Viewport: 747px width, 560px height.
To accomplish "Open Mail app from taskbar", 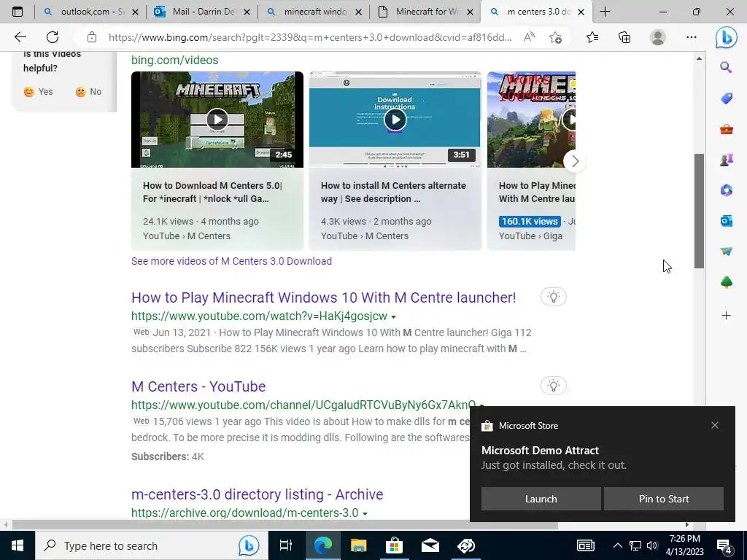I will click(430, 545).
